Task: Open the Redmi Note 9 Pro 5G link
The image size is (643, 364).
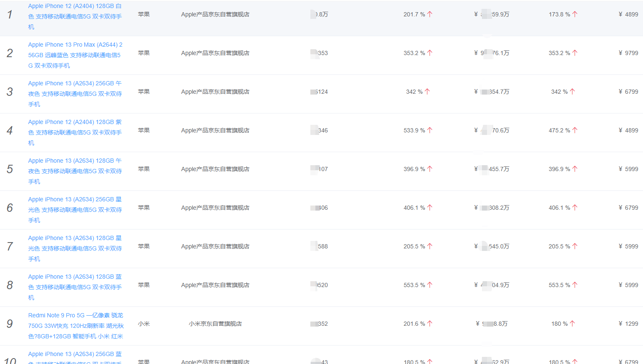Action: click(x=76, y=326)
